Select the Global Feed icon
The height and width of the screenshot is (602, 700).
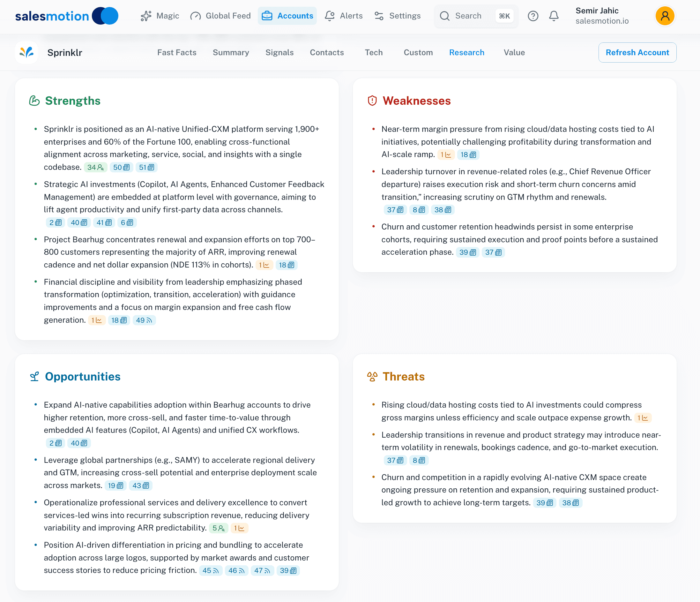[195, 16]
